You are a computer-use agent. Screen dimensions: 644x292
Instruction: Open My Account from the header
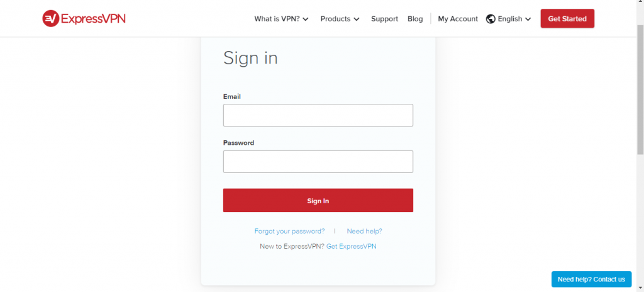coord(458,19)
